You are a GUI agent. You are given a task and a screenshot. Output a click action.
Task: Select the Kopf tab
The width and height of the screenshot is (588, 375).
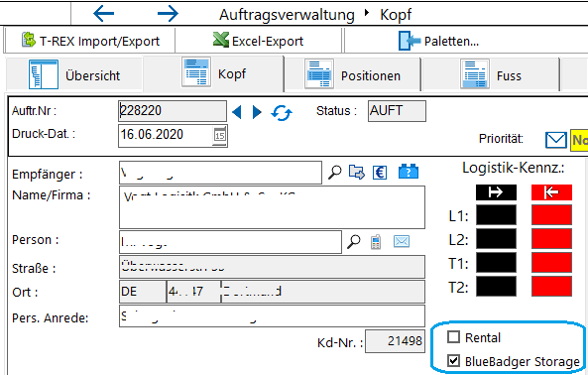point(214,73)
